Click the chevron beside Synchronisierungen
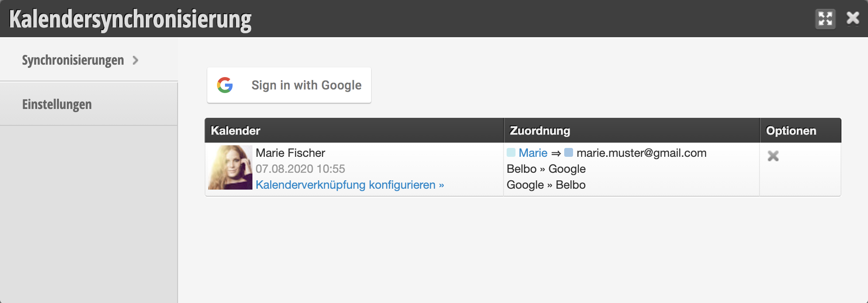The image size is (868, 303). (136, 60)
